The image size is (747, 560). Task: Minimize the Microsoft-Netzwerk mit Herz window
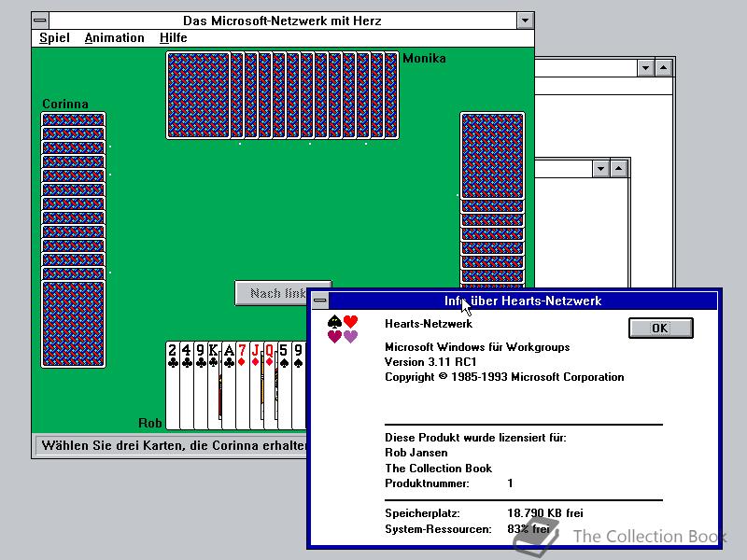[x=525, y=21]
